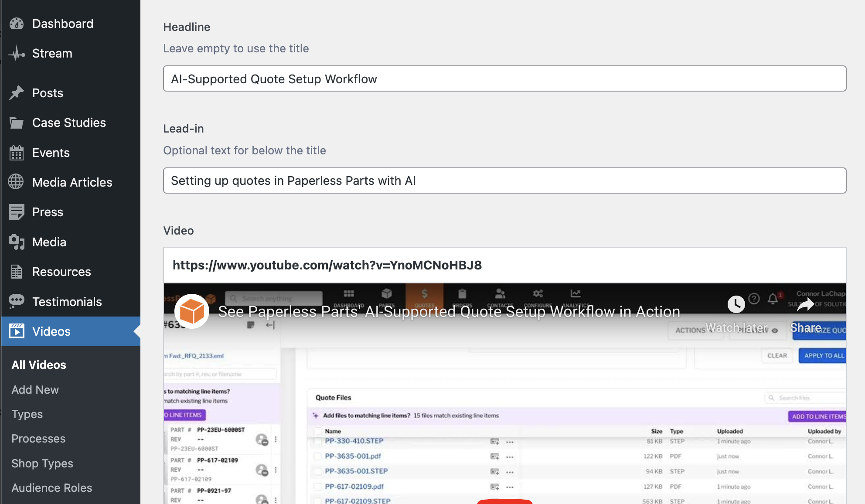Image resolution: width=865 pixels, height=504 pixels.
Task: Go to All Videos submenu item
Action: (x=38, y=365)
